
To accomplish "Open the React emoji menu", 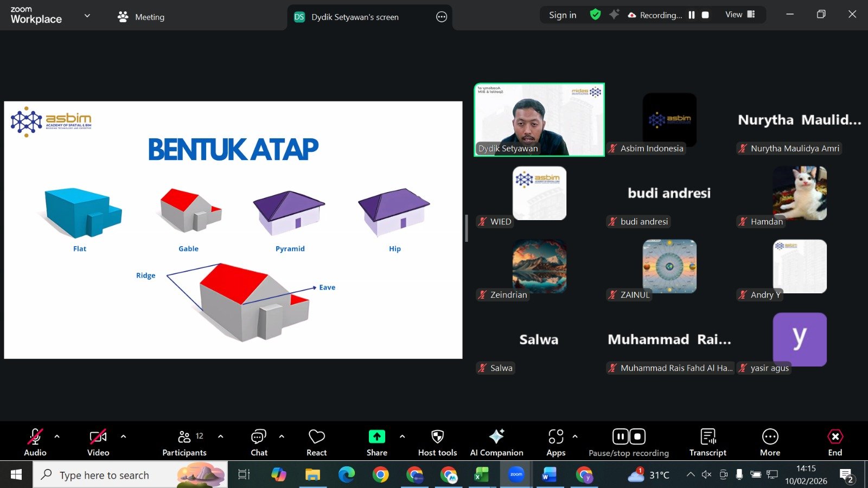I will 316,442.
